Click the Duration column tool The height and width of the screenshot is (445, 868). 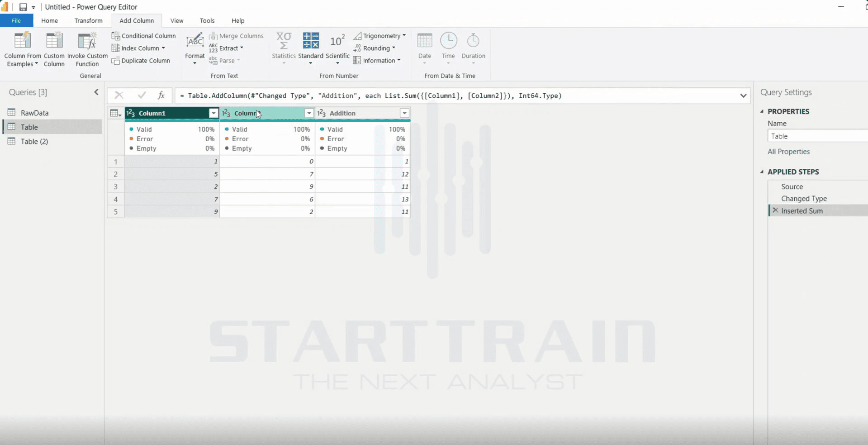coord(473,48)
